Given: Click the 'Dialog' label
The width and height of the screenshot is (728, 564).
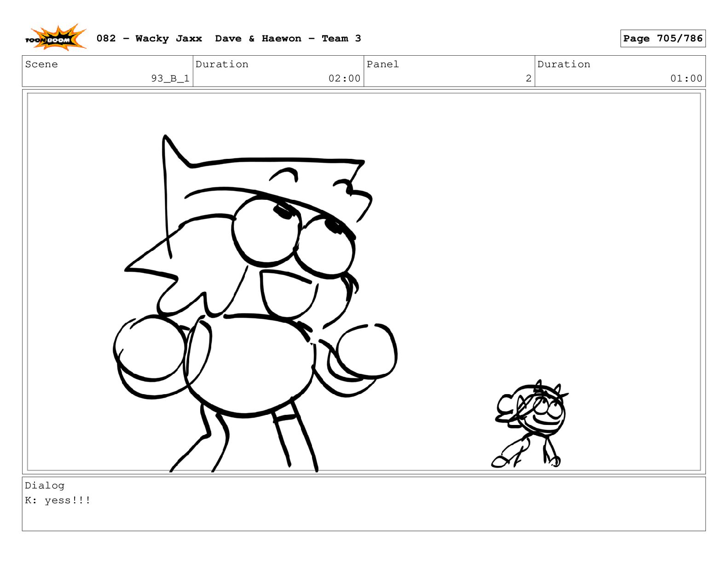Looking at the screenshot, I should (x=45, y=485).
